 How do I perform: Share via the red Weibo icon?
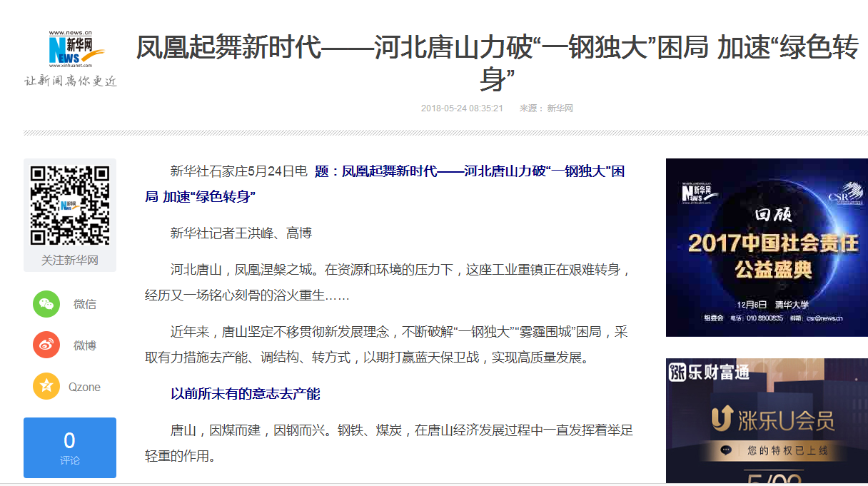pos(46,345)
